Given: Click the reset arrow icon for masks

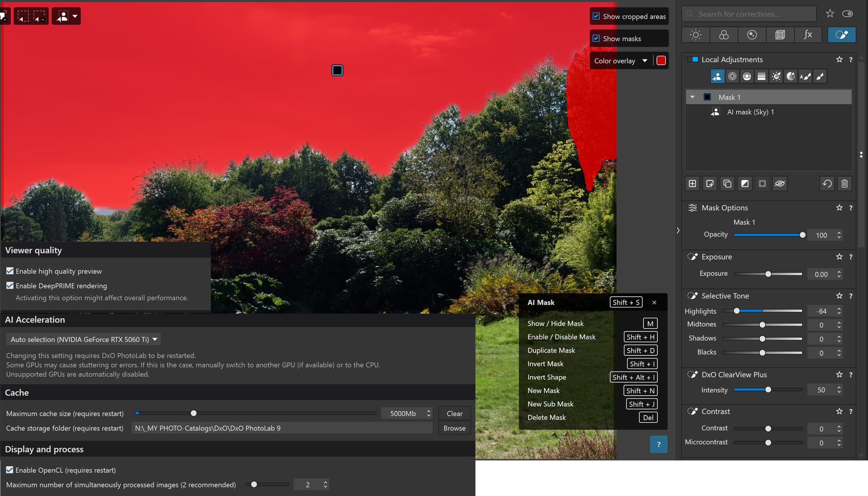Looking at the screenshot, I should (x=827, y=184).
